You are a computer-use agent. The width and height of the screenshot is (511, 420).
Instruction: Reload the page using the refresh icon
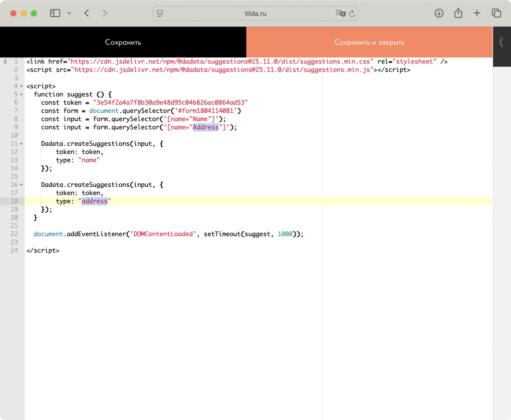(352, 13)
